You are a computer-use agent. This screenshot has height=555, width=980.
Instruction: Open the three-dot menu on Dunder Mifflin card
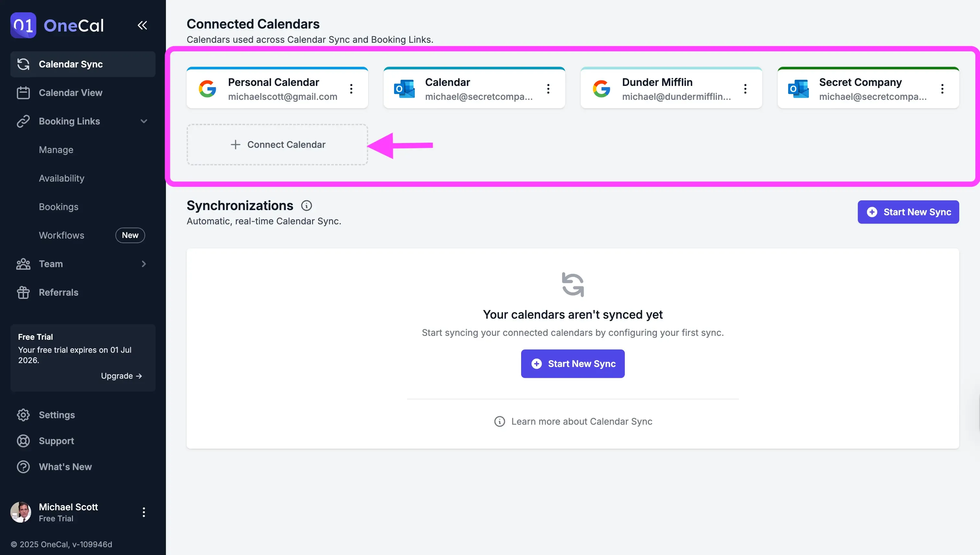745,88
